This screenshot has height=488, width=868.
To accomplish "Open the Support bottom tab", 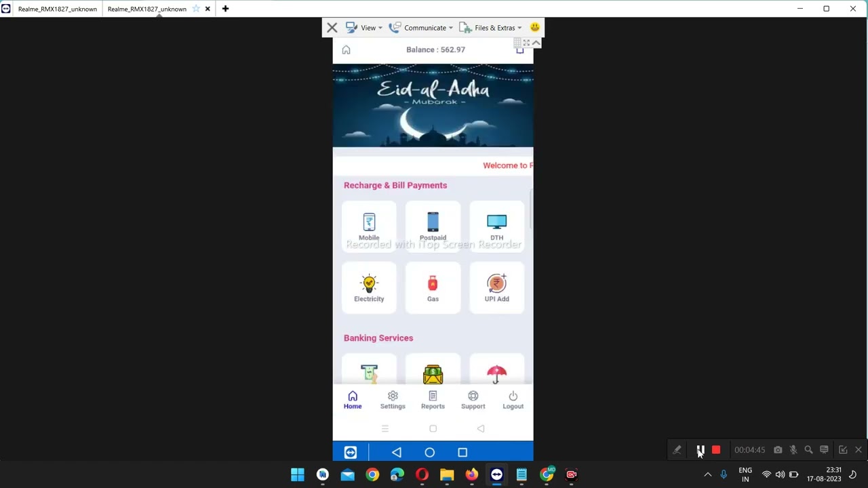I will (x=473, y=400).
